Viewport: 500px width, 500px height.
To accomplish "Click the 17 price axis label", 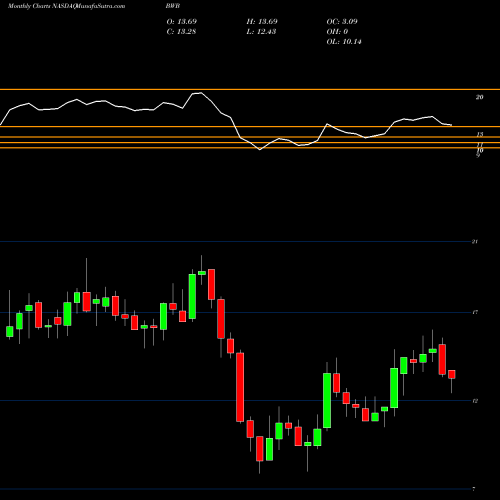I will click(475, 312).
